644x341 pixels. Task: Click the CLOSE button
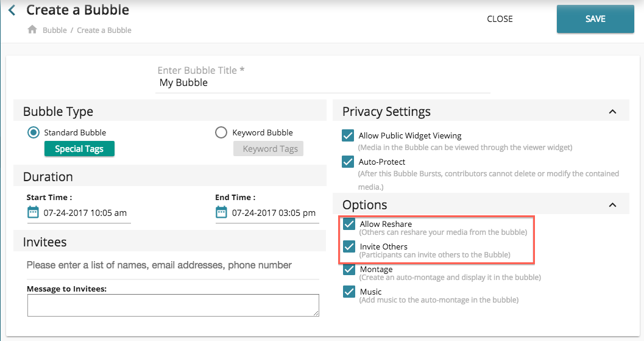[x=500, y=19]
